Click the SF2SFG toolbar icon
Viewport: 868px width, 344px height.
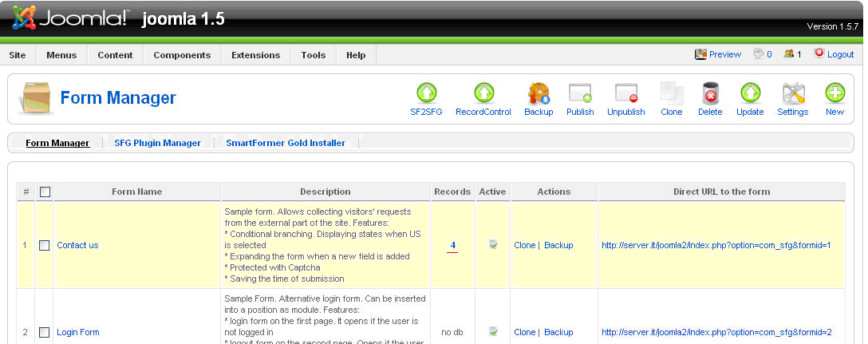click(426, 93)
